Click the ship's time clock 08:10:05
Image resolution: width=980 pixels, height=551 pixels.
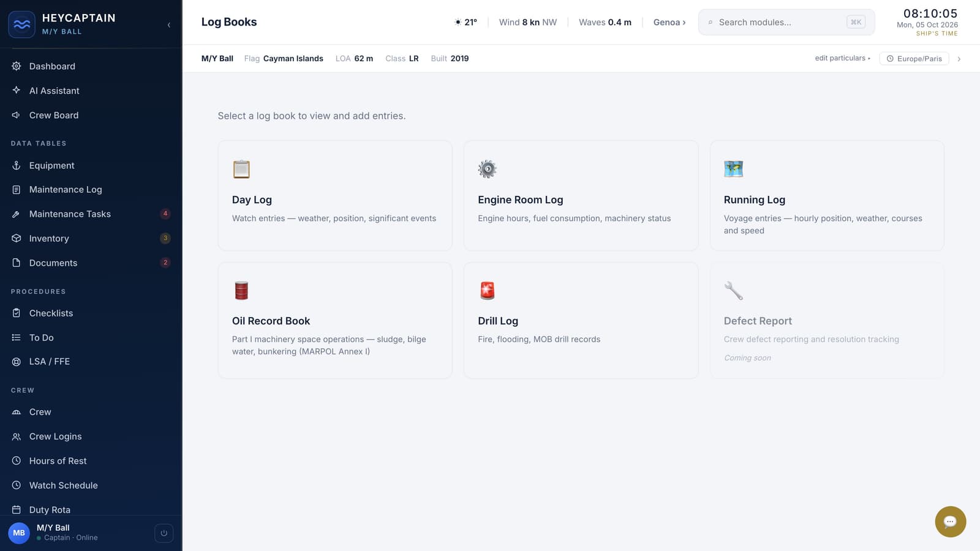tap(930, 13)
